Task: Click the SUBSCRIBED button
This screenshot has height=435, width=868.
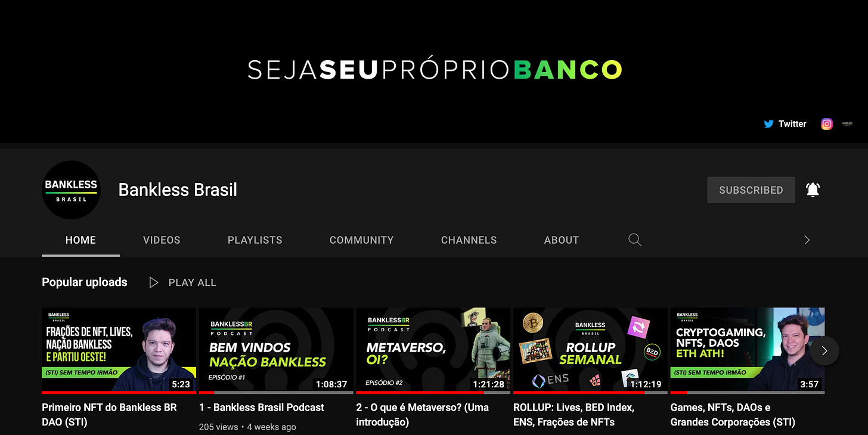Action: 751,190
